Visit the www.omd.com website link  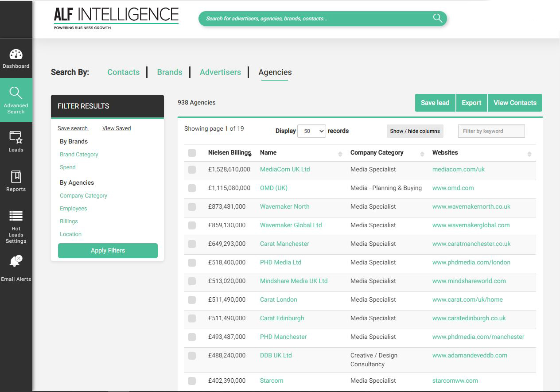(x=453, y=188)
